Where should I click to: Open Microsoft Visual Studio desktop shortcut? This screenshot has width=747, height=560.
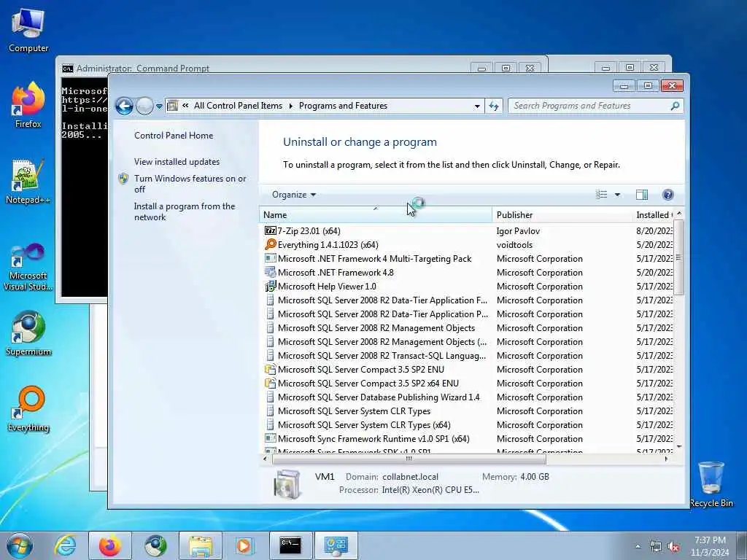(28, 267)
